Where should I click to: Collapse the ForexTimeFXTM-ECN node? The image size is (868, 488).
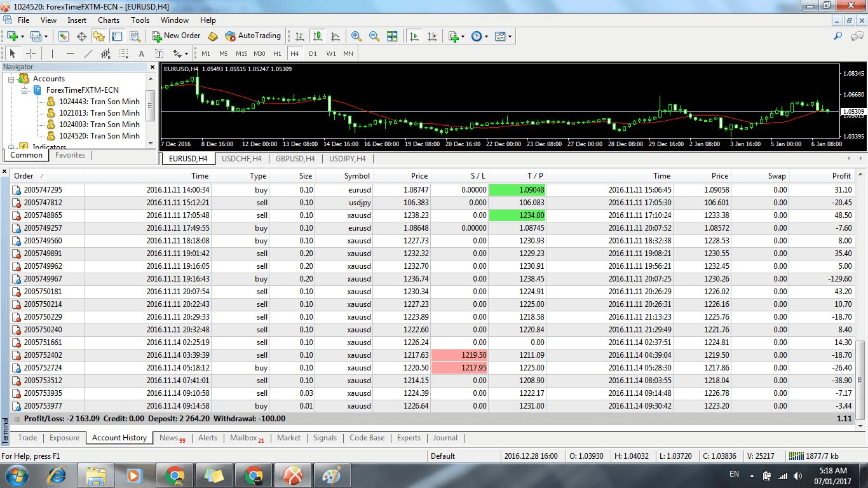pyautogui.click(x=24, y=90)
